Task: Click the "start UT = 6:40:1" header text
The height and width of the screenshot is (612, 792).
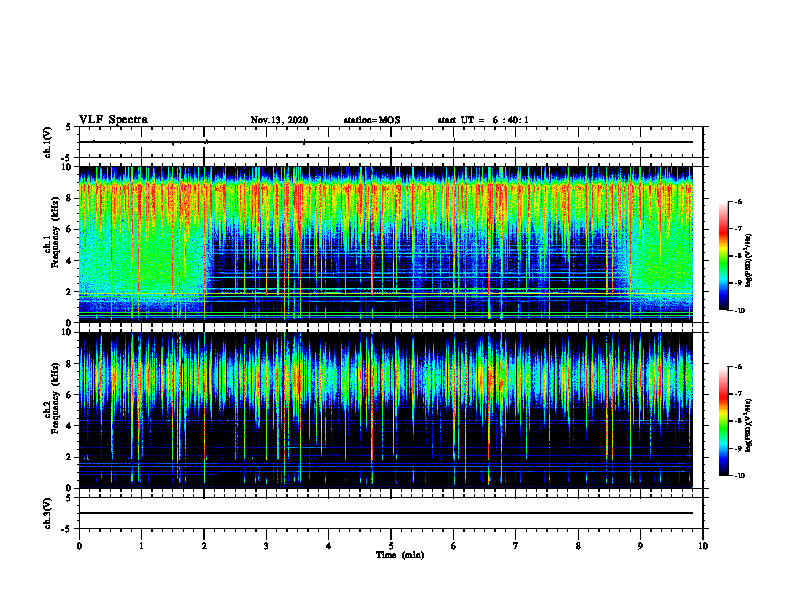Action: [483, 120]
